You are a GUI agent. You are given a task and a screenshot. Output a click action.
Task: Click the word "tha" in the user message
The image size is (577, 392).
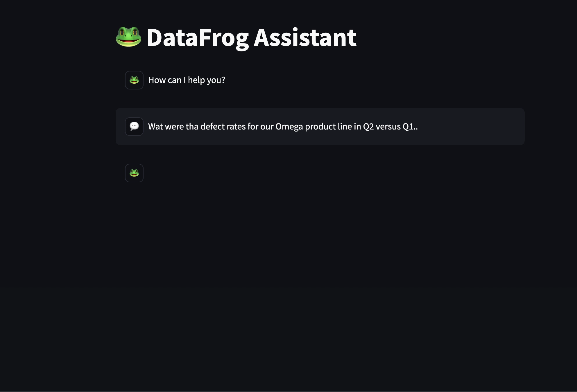pos(192,127)
